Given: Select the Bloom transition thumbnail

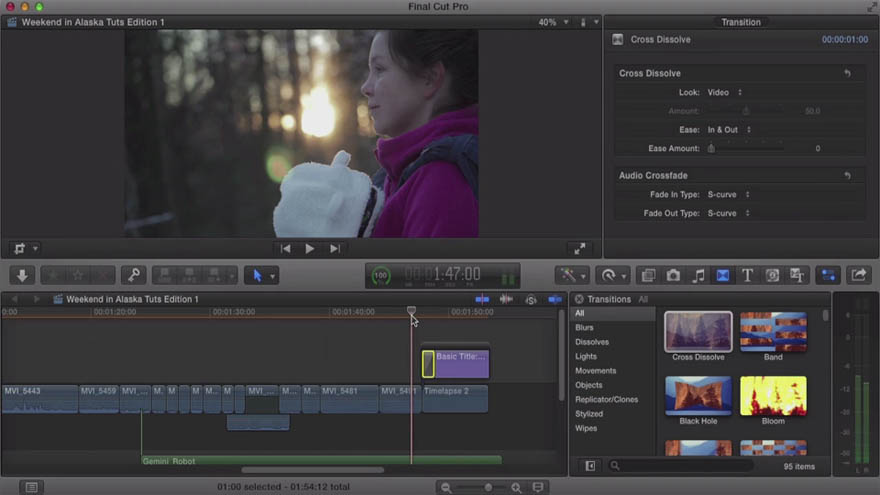Looking at the screenshot, I should [x=773, y=396].
